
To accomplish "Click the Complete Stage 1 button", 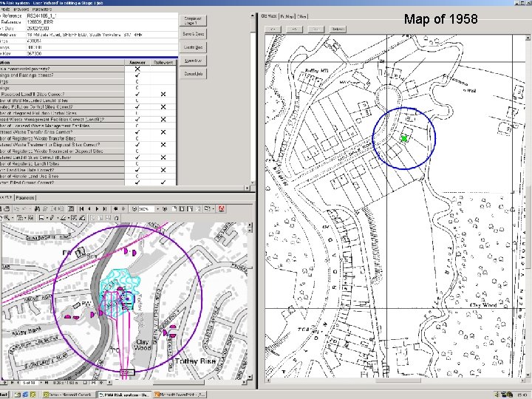I will point(193,21).
